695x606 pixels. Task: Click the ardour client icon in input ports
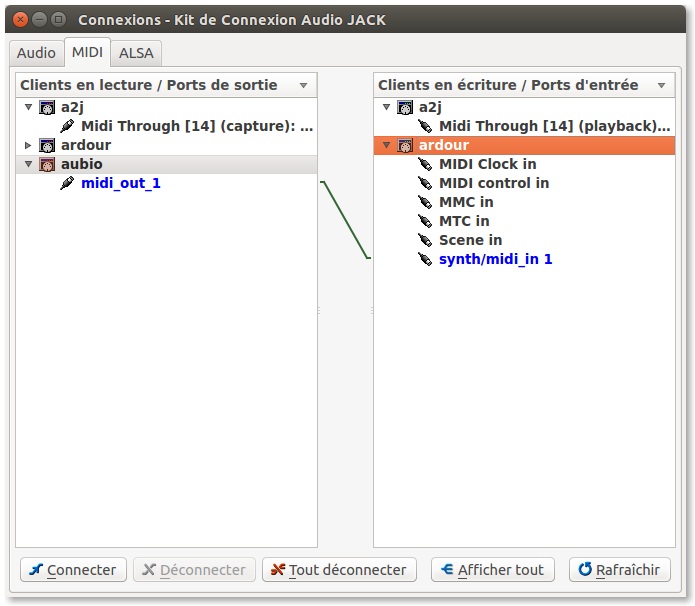point(405,145)
